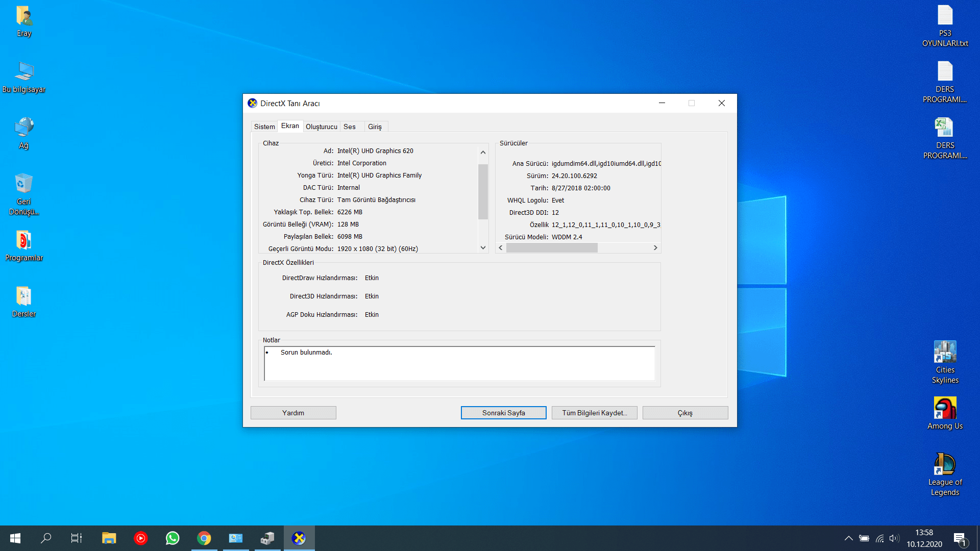Click the DirectX taskbar icon

pos(299,538)
